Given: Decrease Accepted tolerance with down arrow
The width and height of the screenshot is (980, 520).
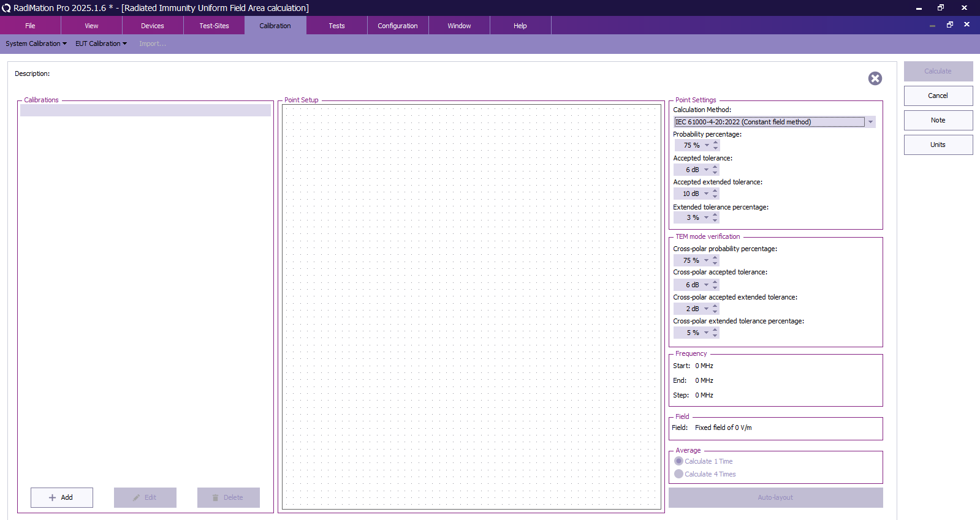Looking at the screenshot, I should [x=715, y=173].
